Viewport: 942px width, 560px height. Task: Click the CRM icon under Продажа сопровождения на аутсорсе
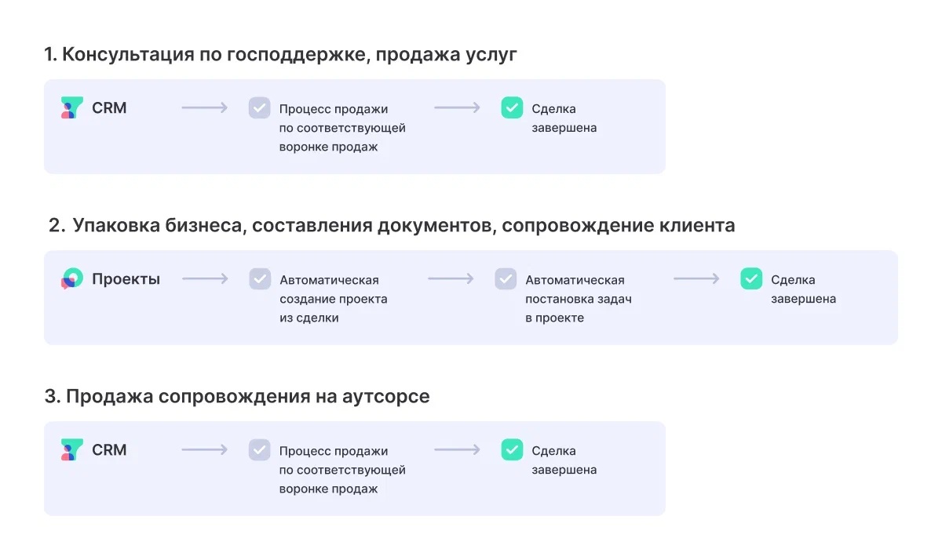(72, 450)
